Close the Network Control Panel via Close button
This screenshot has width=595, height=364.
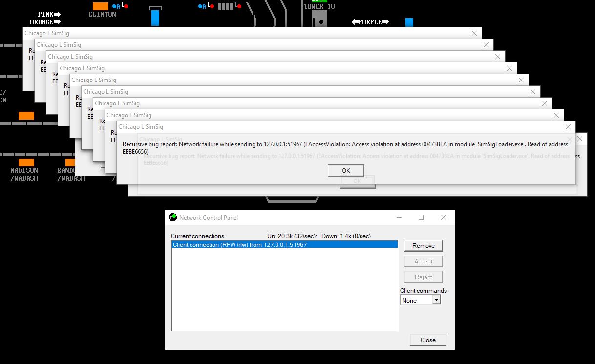pos(428,340)
